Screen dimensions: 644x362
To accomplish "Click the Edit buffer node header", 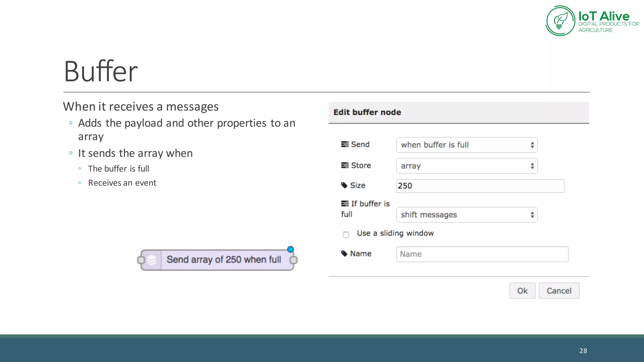I will click(367, 112).
